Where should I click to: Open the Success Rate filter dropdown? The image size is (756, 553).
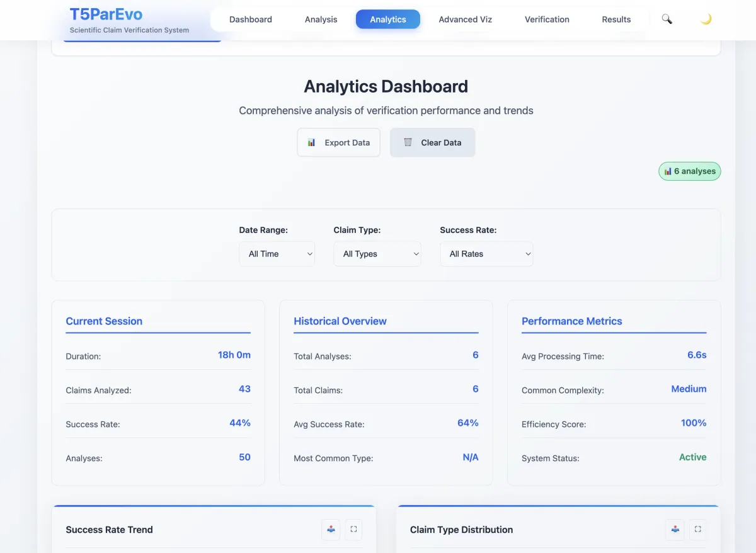click(x=486, y=254)
